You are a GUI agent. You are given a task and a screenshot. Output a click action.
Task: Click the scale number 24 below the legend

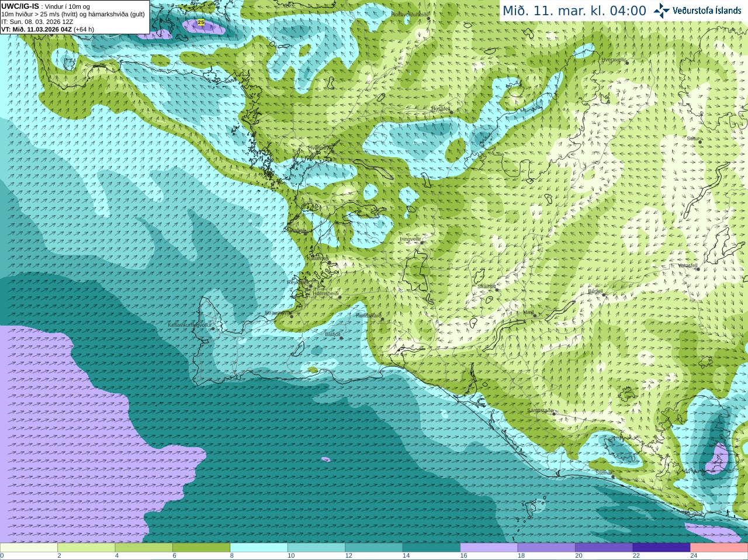[x=694, y=556]
